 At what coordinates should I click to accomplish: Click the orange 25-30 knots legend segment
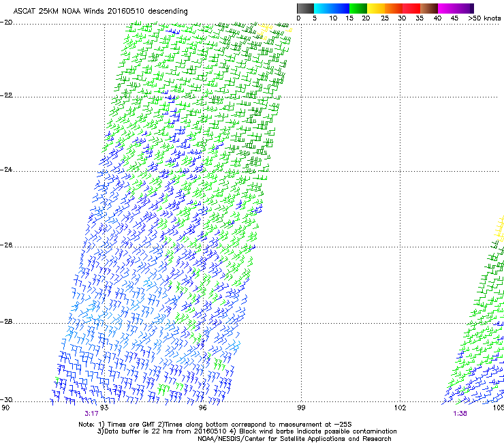[394, 8]
